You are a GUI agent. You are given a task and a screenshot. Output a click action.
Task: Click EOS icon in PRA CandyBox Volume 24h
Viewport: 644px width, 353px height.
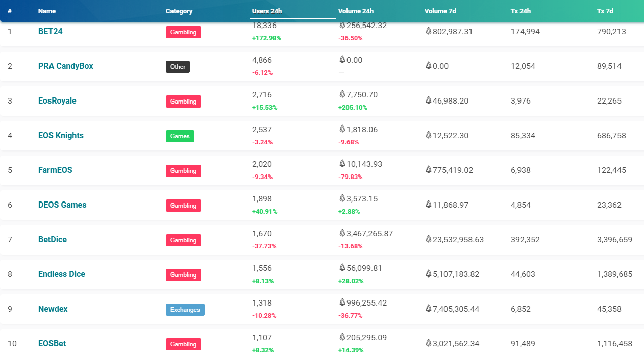[x=342, y=59]
